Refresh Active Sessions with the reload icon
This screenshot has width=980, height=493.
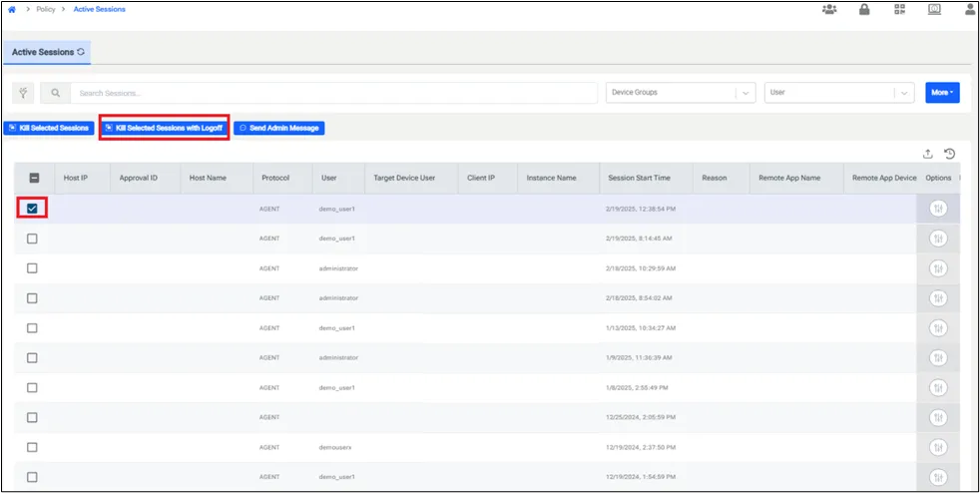coord(81,52)
